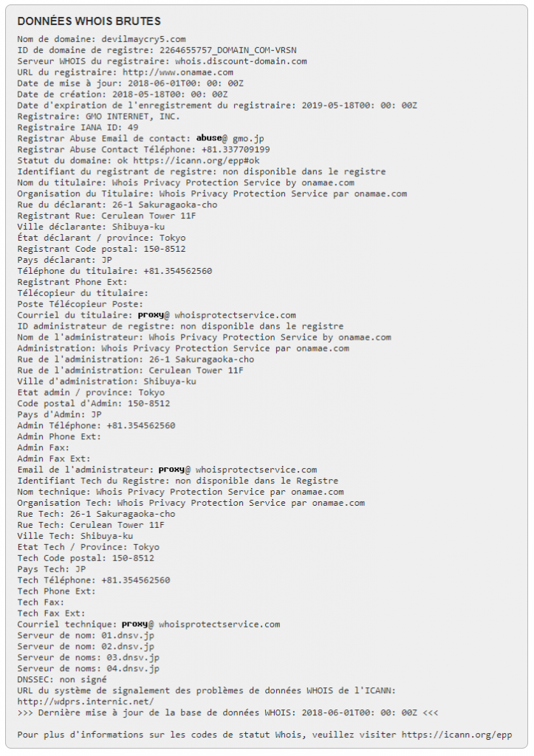The width and height of the screenshot is (534, 756).
Task: Click the registrar abuse phone +81.337709199
Action: pos(236,149)
